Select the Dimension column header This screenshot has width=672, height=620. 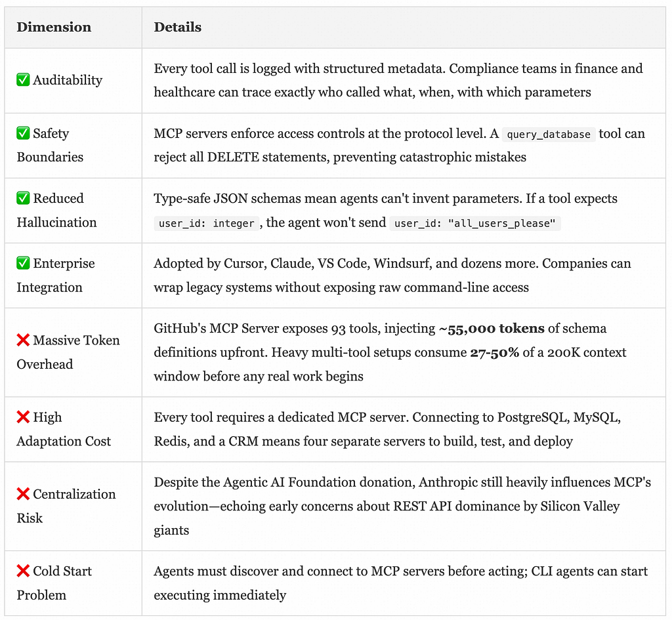[54, 27]
